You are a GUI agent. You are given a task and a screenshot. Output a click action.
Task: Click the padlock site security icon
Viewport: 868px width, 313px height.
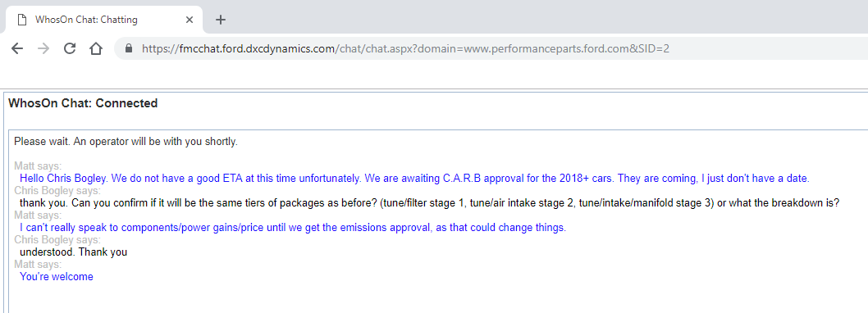129,48
